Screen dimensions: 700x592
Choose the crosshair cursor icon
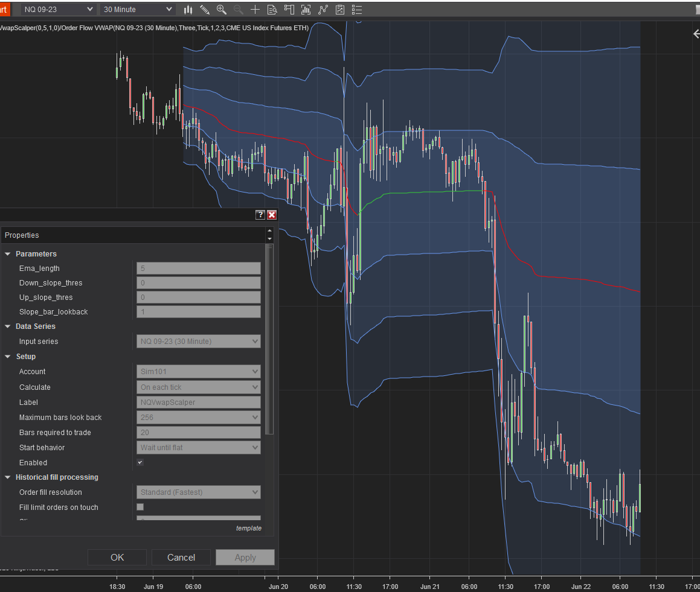tap(255, 10)
